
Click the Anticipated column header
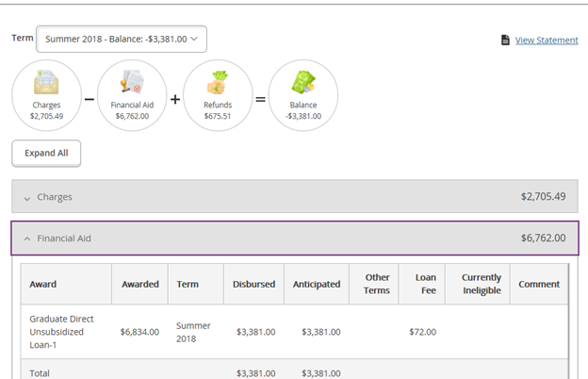[317, 284]
